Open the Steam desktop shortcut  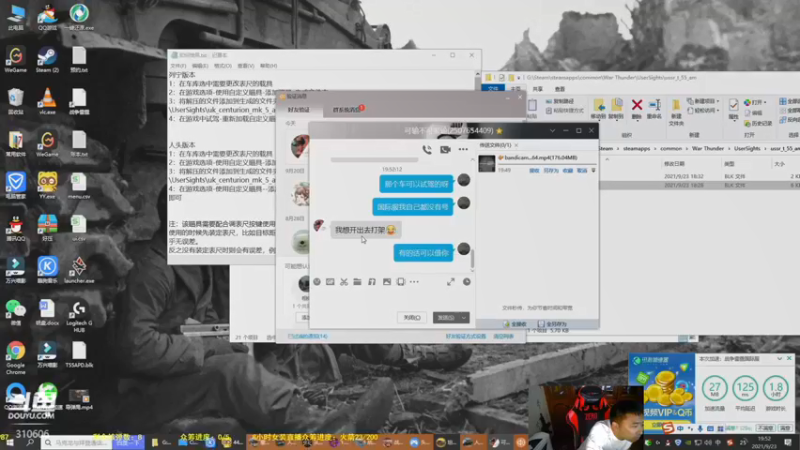(x=47, y=60)
